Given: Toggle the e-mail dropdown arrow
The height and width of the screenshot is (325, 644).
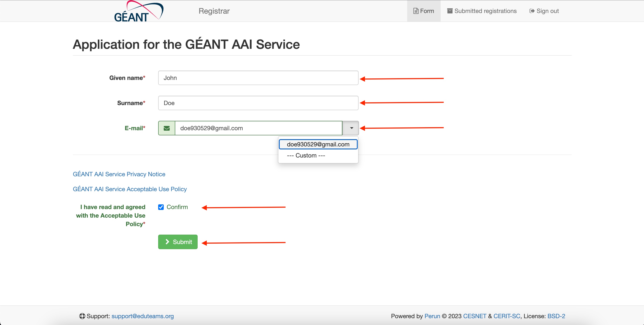Looking at the screenshot, I should tap(350, 128).
